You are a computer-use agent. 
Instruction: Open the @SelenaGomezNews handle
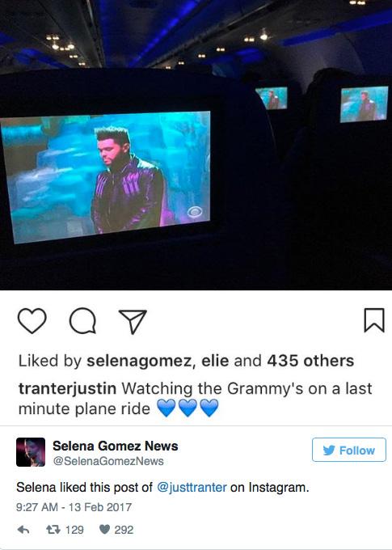[108, 461]
